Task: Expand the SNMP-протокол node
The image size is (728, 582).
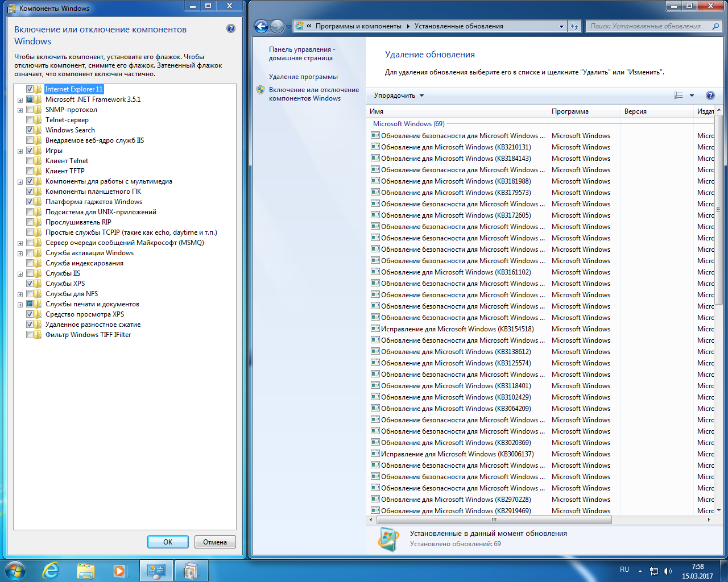Action: (x=20, y=110)
